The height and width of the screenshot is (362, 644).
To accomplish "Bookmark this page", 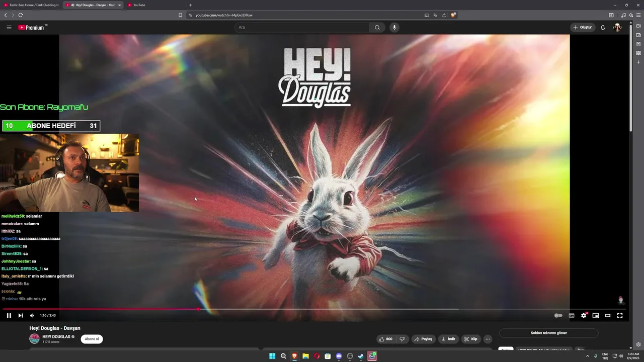I will point(180,15).
